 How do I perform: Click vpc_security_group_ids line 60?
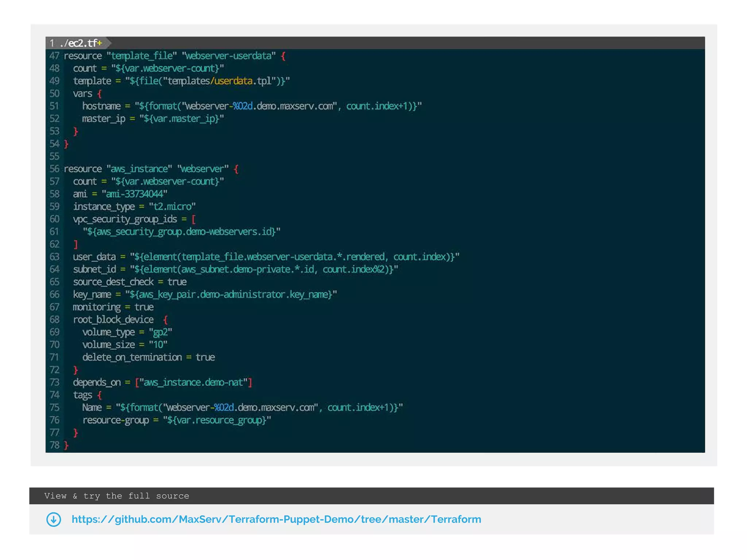point(135,219)
